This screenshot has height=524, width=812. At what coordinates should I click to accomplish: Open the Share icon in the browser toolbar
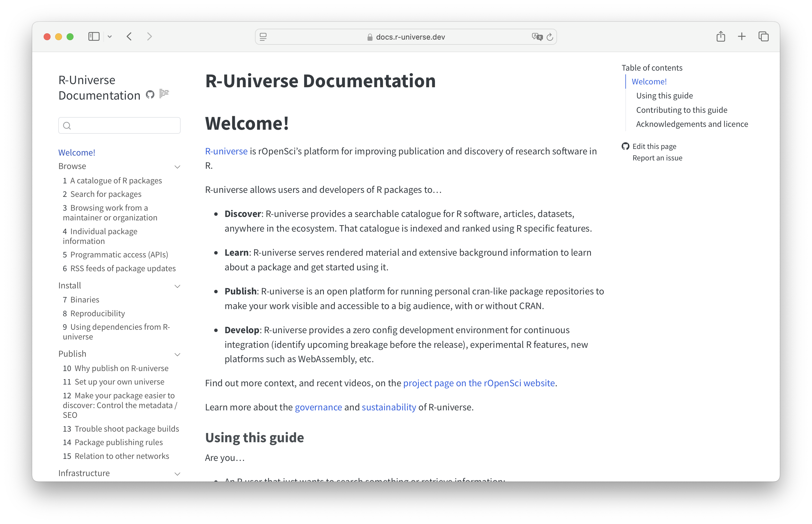(720, 36)
